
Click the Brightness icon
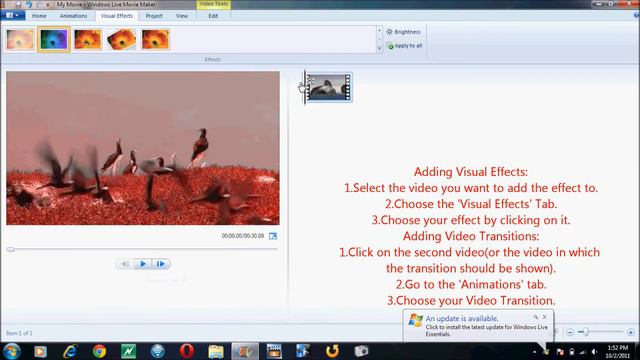click(389, 32)
